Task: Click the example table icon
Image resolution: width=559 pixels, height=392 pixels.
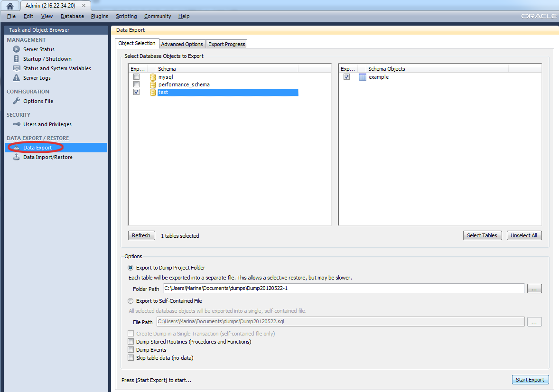Action: pyautogui.click(x=363, y=77)
